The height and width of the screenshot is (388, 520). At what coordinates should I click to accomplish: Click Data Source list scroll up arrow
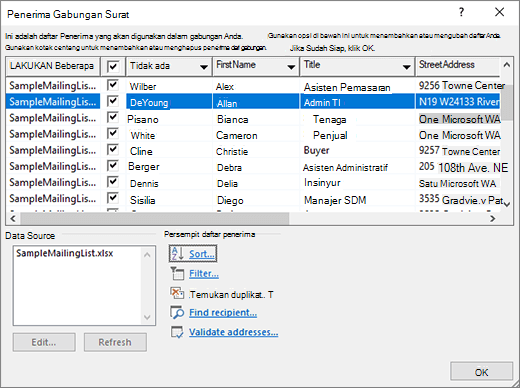pyautogui.click(x=147, y=255)
